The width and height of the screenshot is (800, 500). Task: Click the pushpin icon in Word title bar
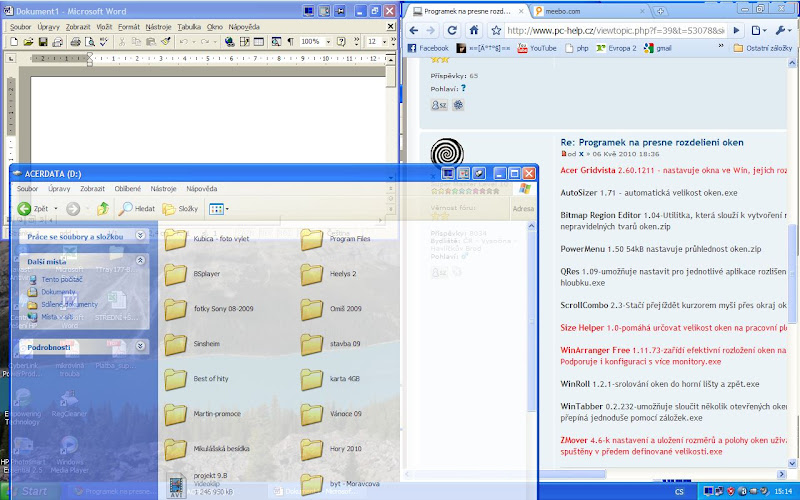[x=339, y=11]
